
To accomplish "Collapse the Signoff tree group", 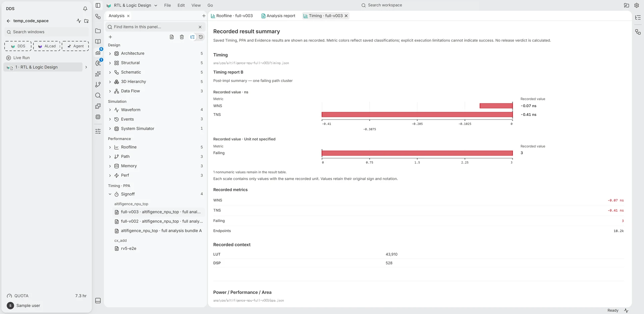I will click(x=110, y=194).
